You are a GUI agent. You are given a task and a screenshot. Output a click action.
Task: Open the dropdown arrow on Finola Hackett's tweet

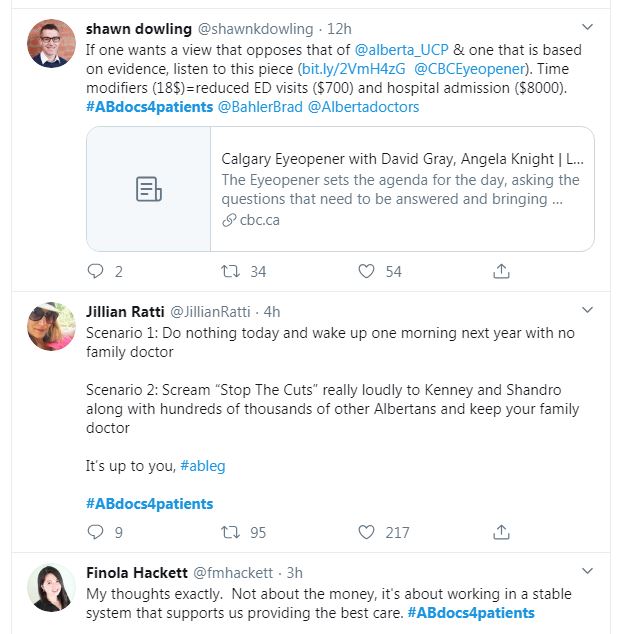[x=587, y=573]
